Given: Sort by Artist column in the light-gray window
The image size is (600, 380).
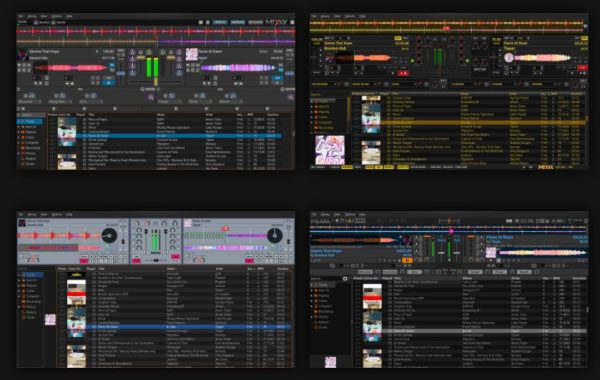Looking at the screenshot, I should click(219, 269).
